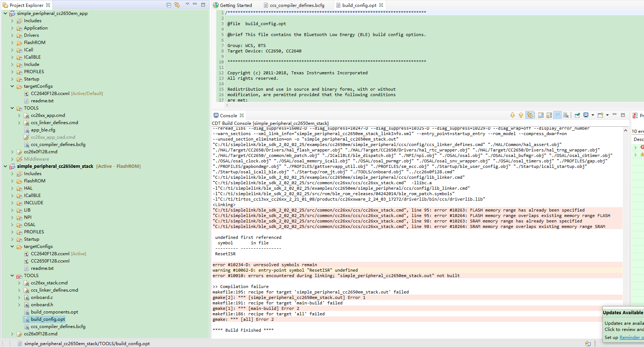This screenshot has width=644, height=347.
Task: Select build_components.opt file
Action: coord(51,312)
